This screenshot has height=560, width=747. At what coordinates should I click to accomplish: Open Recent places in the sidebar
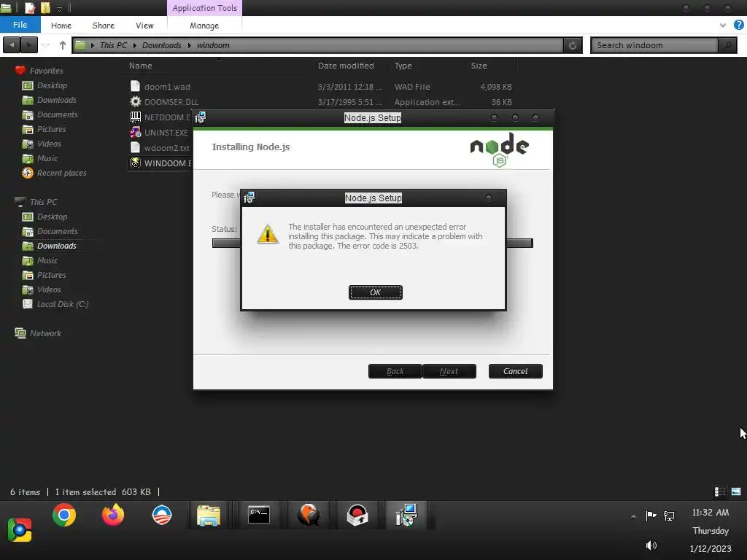[61, 173]
